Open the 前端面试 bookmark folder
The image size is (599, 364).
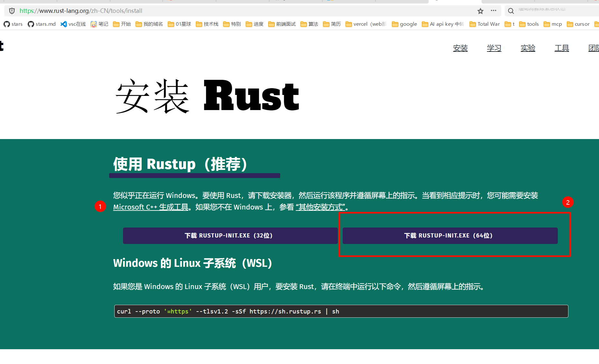click(282, 24)
